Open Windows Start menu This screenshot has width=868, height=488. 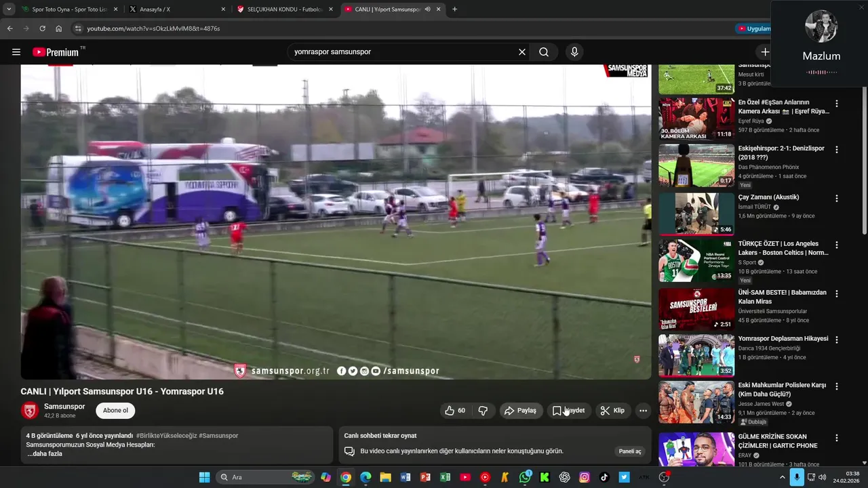(x=204, y=477)
